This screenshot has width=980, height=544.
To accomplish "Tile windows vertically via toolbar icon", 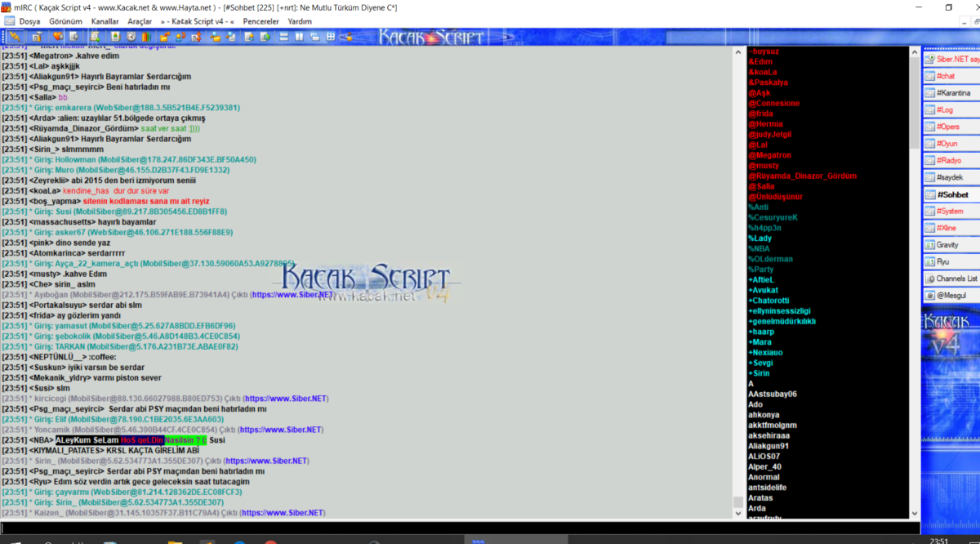I will coord(300,37).
